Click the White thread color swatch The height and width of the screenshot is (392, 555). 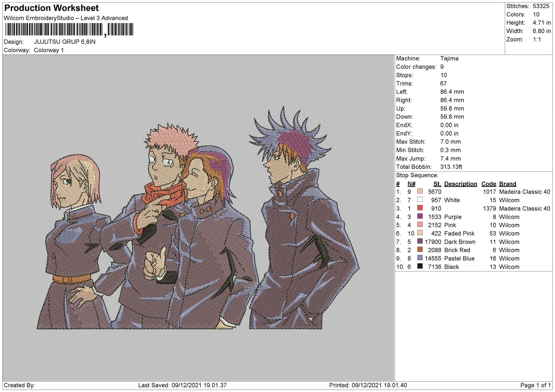point(420,200)
